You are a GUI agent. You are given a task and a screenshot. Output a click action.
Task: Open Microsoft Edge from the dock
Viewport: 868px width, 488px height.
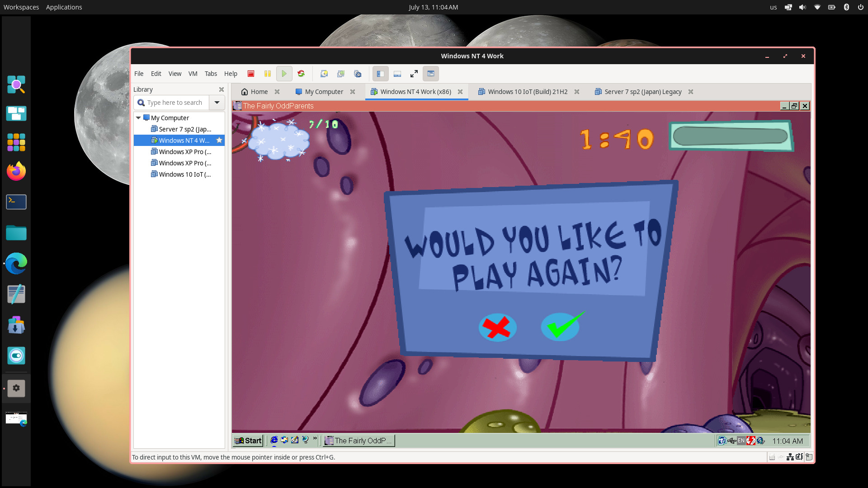pyautogui.click(x=16, y=263)
